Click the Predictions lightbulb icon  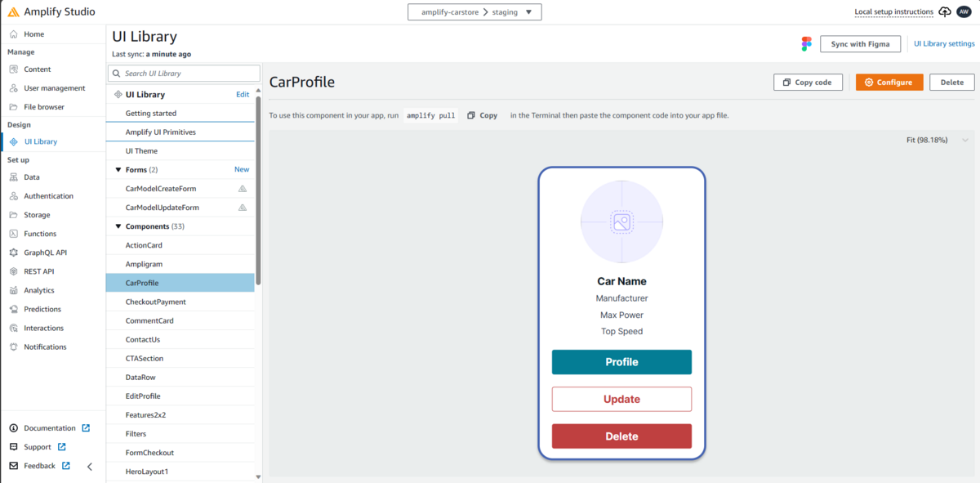pyautogui.click(x=14, y=309)
